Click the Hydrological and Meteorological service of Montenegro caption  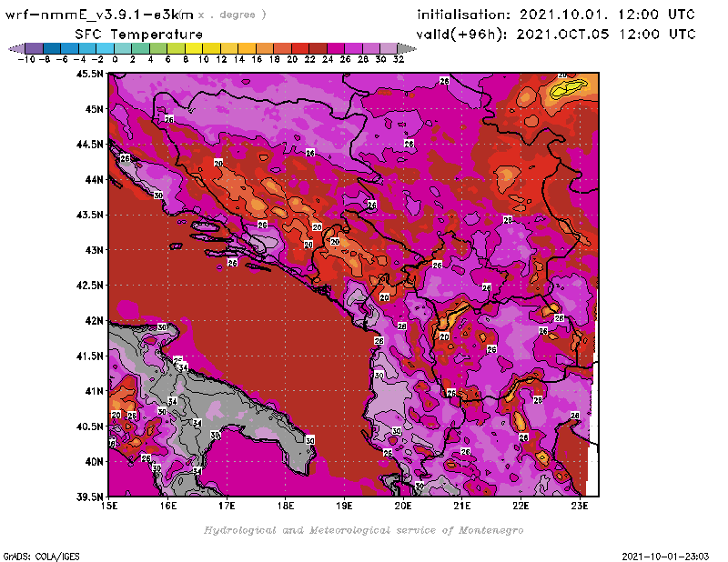point(363,530)
